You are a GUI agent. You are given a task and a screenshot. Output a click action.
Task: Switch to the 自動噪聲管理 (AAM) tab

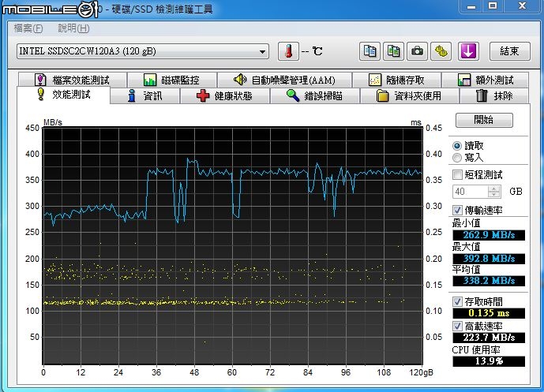click(x=284, y=80)
